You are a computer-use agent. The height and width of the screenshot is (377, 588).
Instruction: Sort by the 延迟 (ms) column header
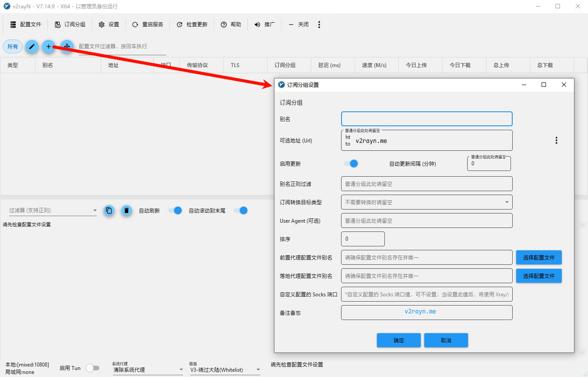(x=333, y=65)
